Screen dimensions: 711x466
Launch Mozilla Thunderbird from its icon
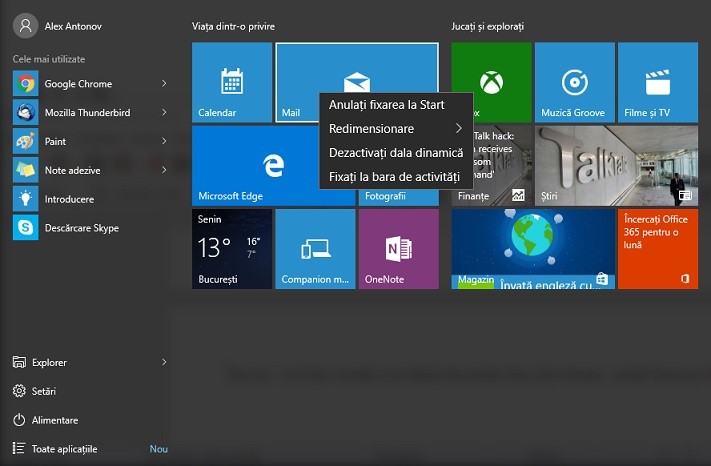point(25,112)
